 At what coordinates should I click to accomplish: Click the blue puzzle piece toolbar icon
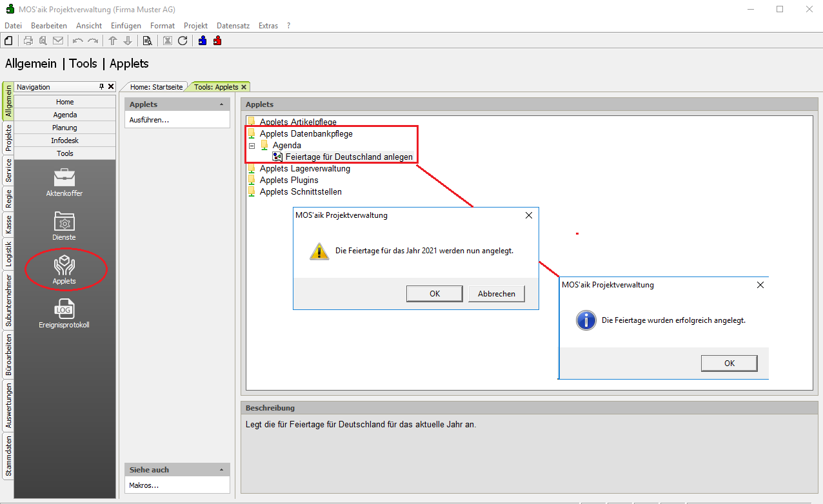pyautogui.click(x=203, y=41)
